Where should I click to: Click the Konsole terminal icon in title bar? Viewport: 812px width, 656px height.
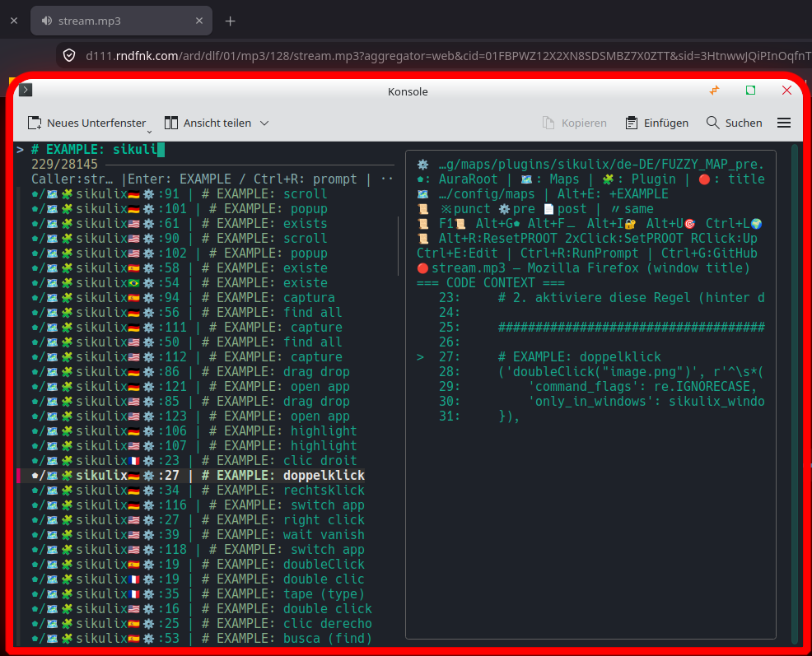pos(26,90)
